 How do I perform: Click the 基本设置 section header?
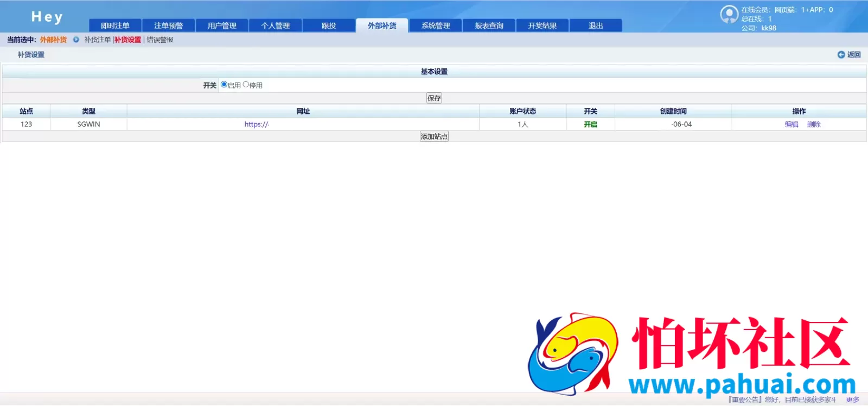point(434,72)
